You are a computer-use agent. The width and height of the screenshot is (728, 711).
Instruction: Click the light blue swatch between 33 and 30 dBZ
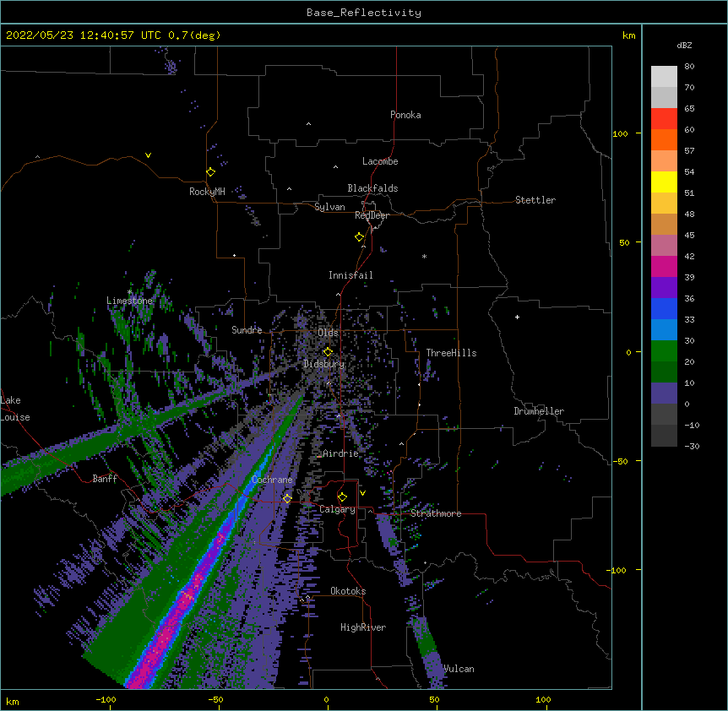click(664, 330)
